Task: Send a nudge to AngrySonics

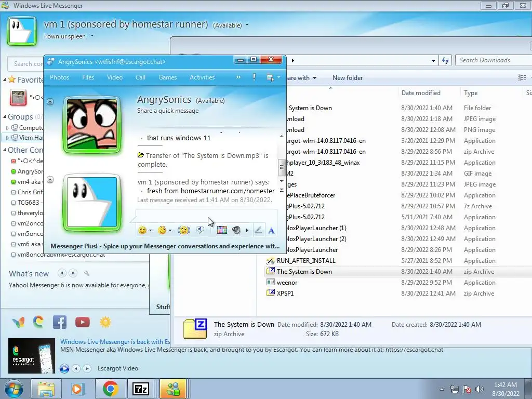Action: click(183, 230)
